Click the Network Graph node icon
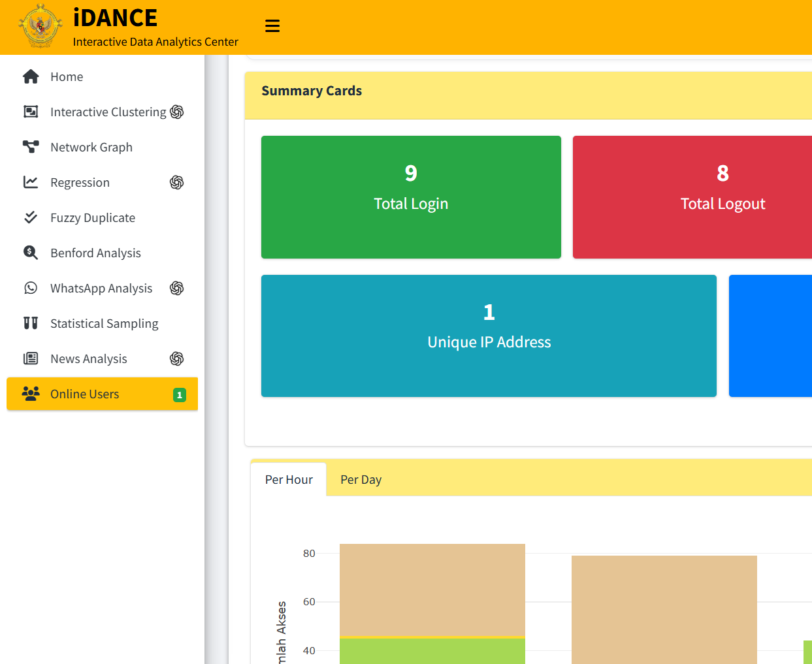Screen dimensions: 812x664 pos(31,148)
